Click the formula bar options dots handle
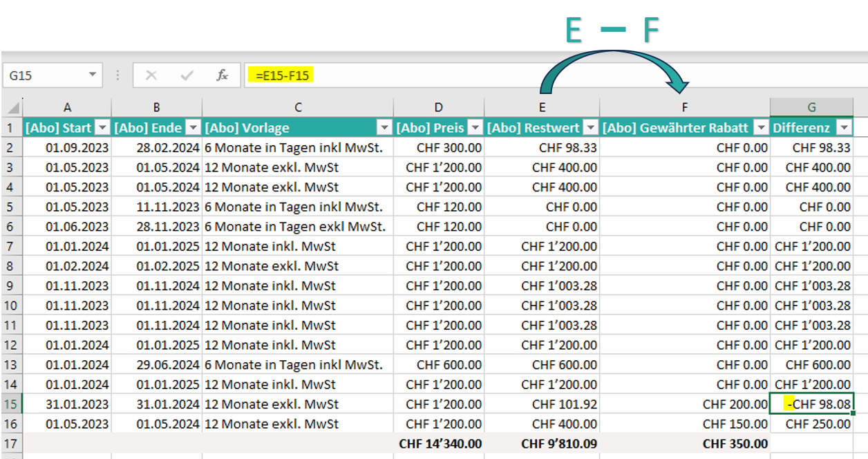This screenshot has width=868, height=459. point(117,75)
